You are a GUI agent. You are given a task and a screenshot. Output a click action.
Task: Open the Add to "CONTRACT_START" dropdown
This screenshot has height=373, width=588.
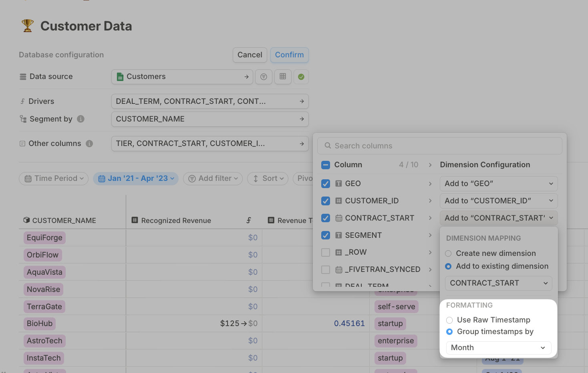click(499, 218)
